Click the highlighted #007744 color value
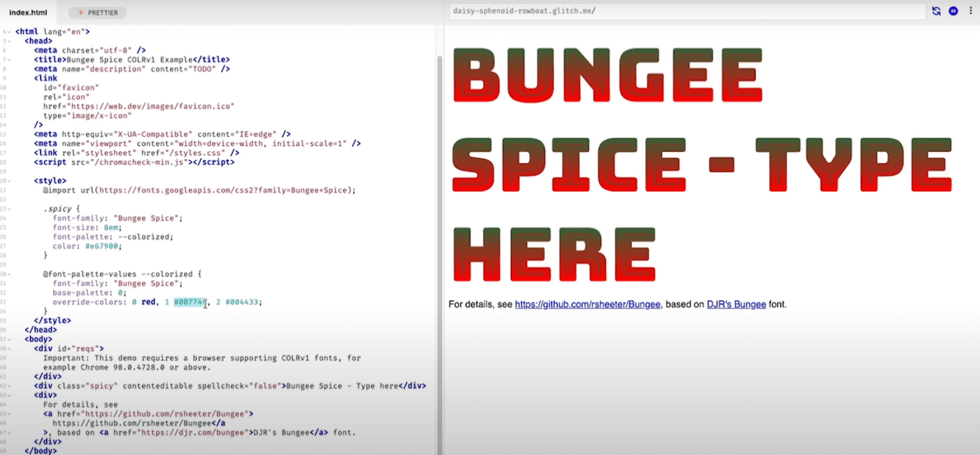 [189, 302]
